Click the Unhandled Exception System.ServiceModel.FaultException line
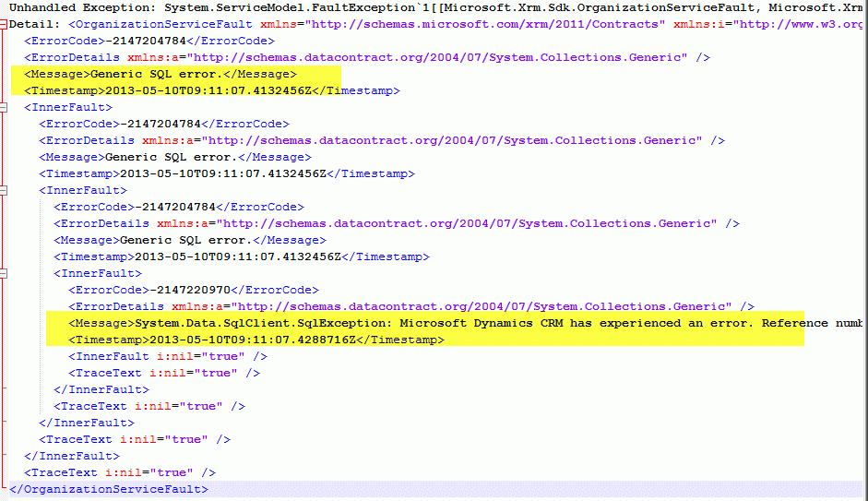 [x=436, y=7]
